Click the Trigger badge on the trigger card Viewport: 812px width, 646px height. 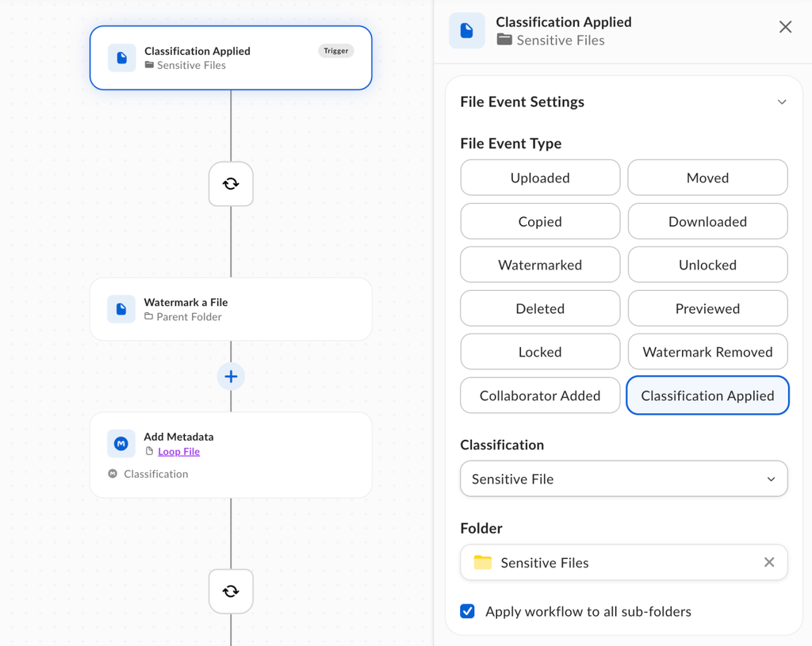pyautogui.click(x=336, y=51)
